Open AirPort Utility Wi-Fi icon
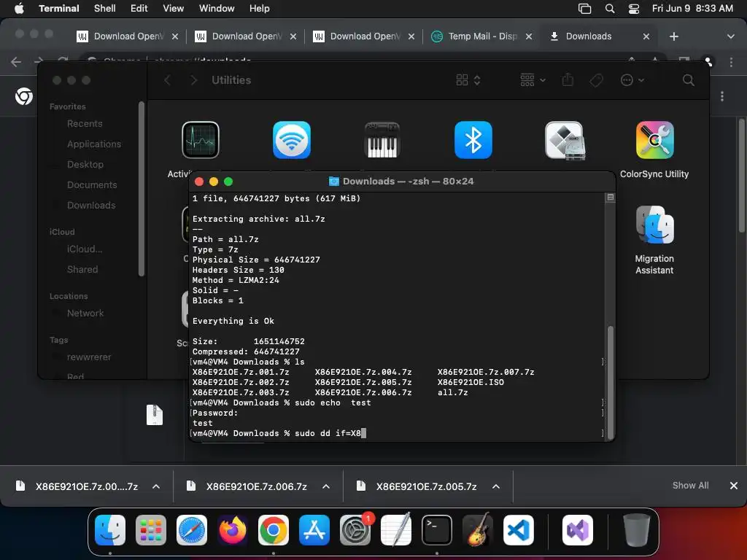The image size is (747, 560). (x=292, y=140)
